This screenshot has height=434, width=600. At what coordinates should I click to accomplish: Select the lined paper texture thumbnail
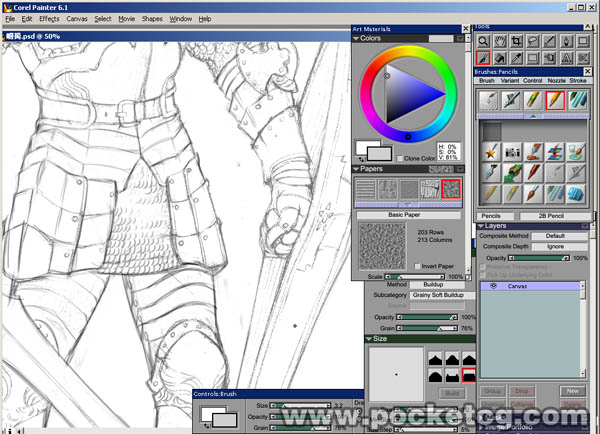point(365,189)
